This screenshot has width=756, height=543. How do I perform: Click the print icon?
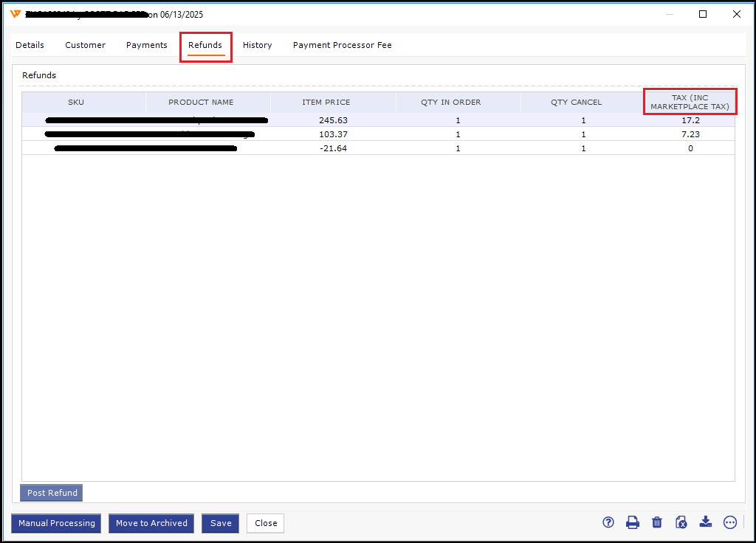[633, 522]
